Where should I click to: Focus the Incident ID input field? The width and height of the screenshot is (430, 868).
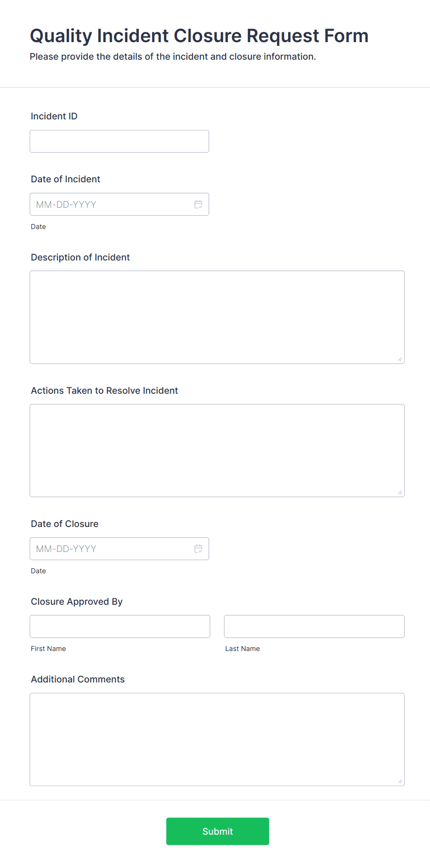click(119, 141)
